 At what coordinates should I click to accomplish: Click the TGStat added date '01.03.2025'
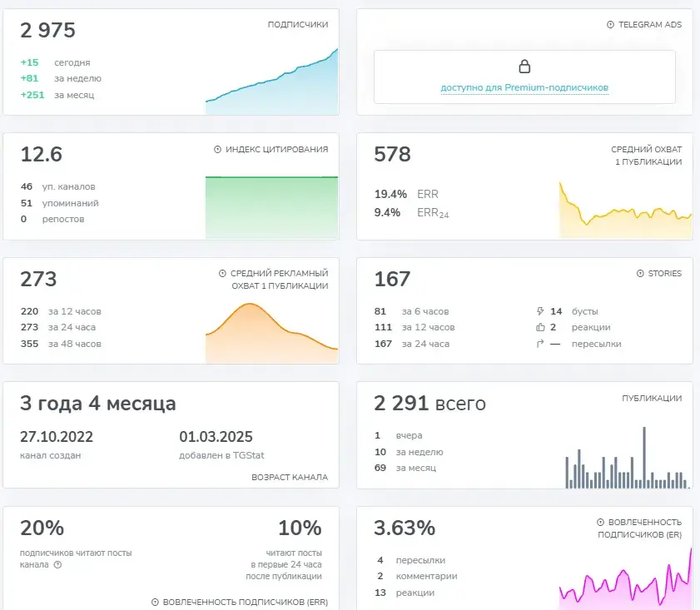[x=216, y=436]
